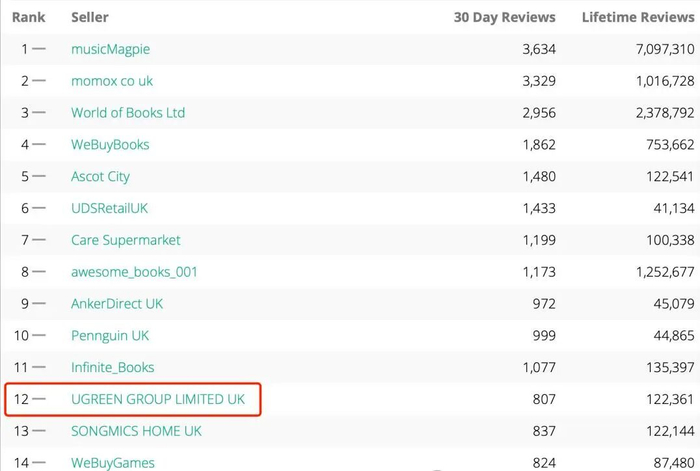Sort by the Rank column header
700x471 pixels.
[28, 17]
